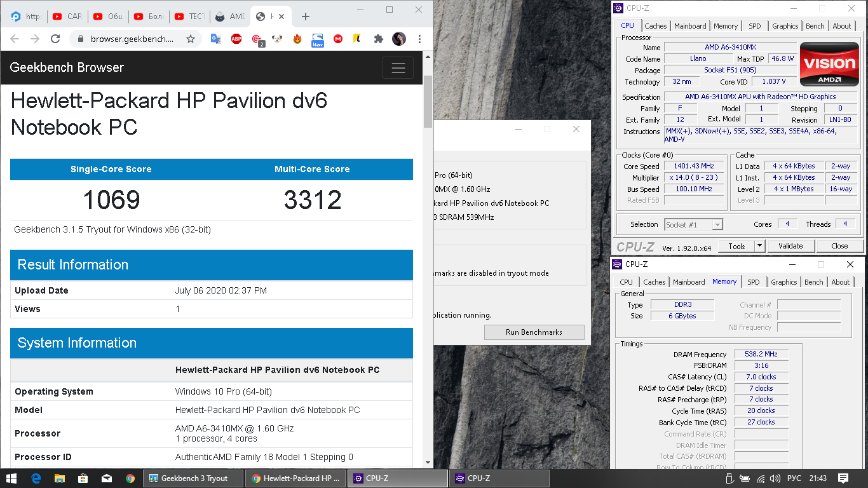Select the single-core score 1069
The width and height of the screenshot is (868, 488).
pos(111,200)
